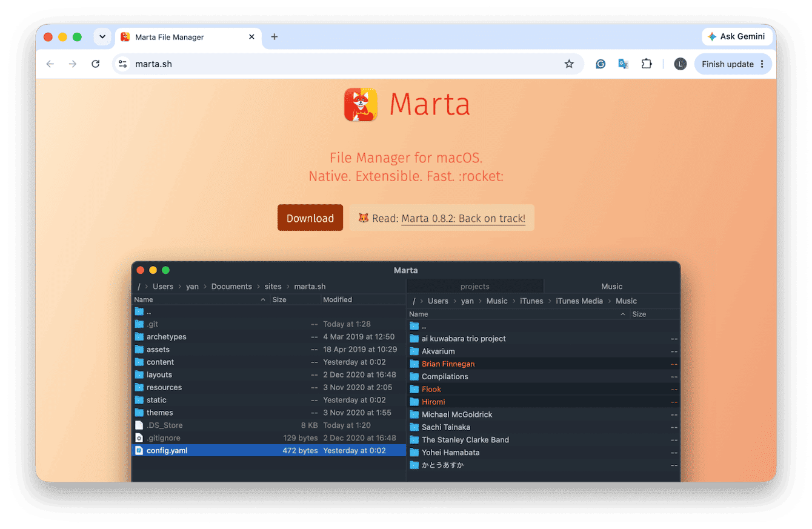Click the Marta fox logo icon
Screen dimensions: 812x529
coord(361,105)
